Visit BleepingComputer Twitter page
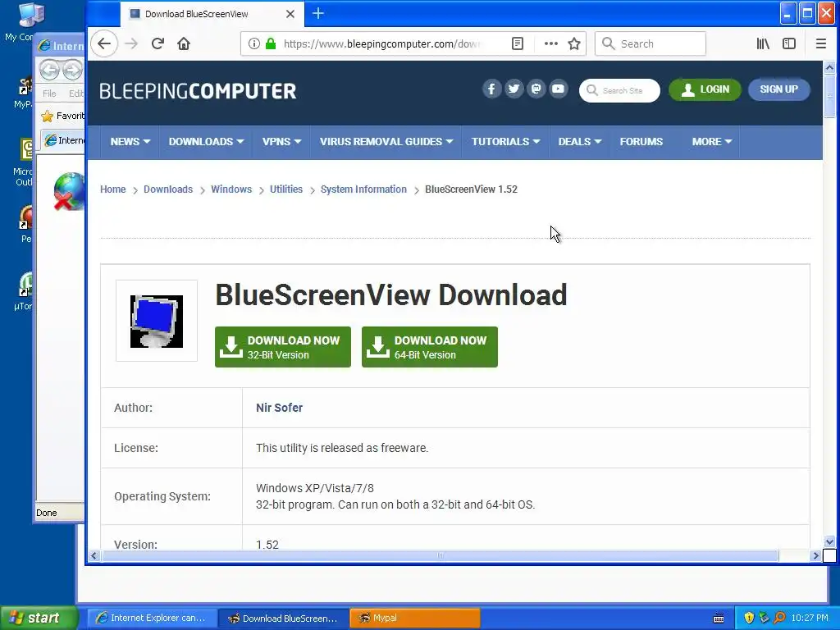Screen dimensions: 840x630 [x=514, y=89]
